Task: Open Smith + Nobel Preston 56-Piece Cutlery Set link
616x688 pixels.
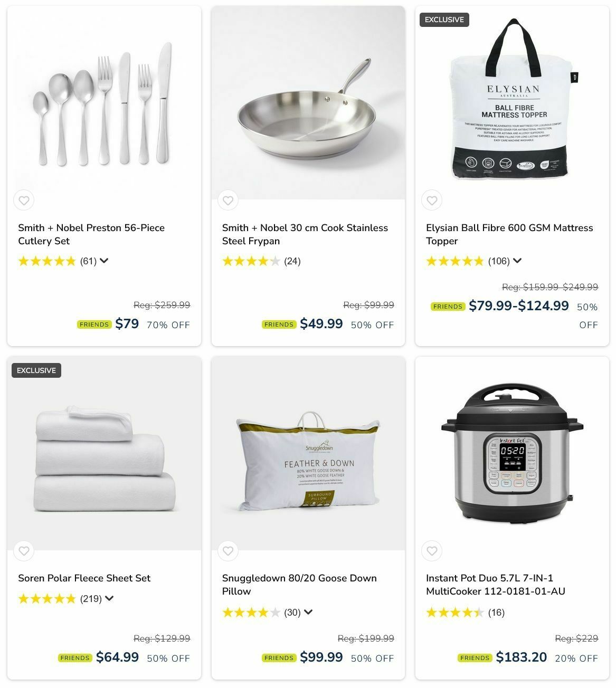Action: click(91, 234)
